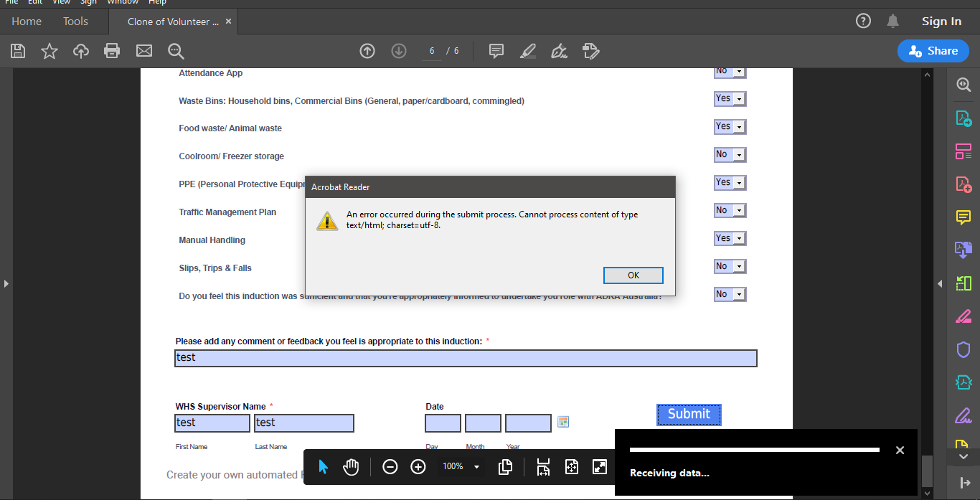Select the Hand tool

tap(351, 466)
